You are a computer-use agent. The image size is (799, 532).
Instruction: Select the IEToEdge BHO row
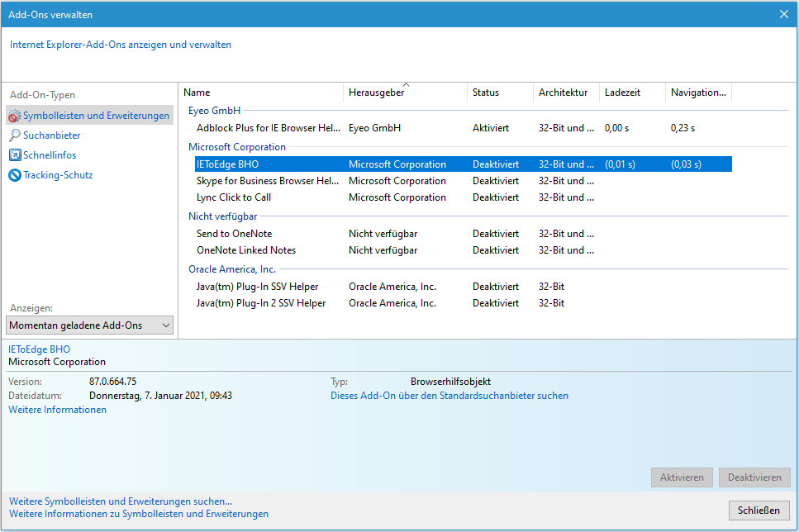point(464,164)
